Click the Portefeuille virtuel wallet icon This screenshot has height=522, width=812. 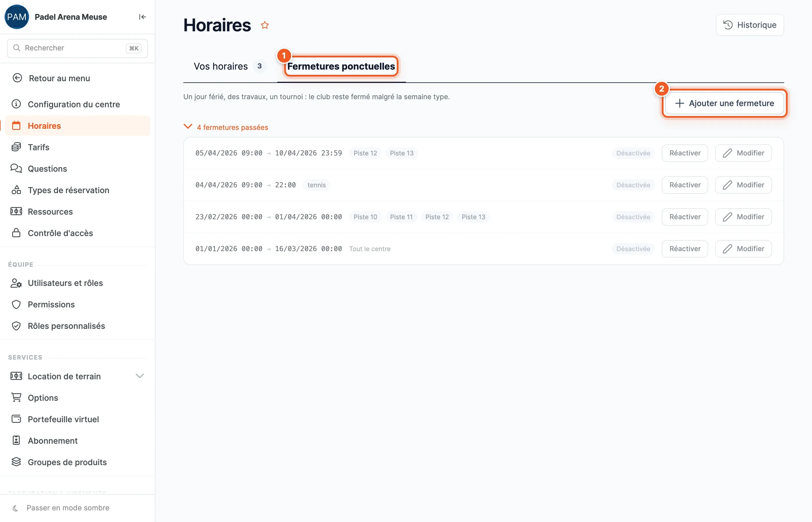coord(16,419)
